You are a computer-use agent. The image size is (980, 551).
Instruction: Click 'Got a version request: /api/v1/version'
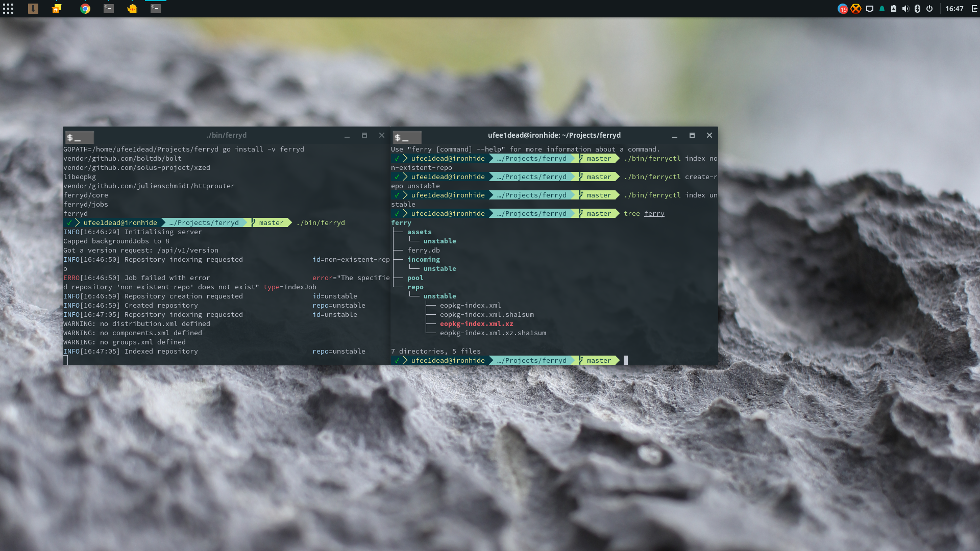coord(141,251)
